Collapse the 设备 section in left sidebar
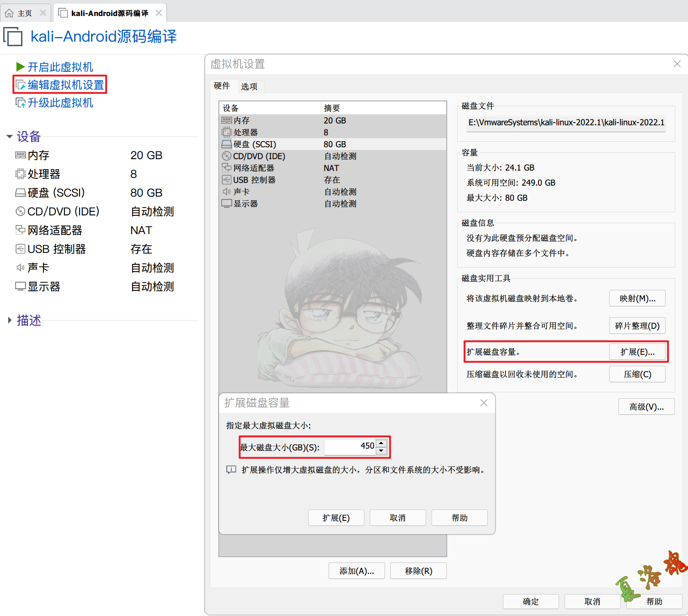This screenshot has height=616, width=688. point(10,137)
